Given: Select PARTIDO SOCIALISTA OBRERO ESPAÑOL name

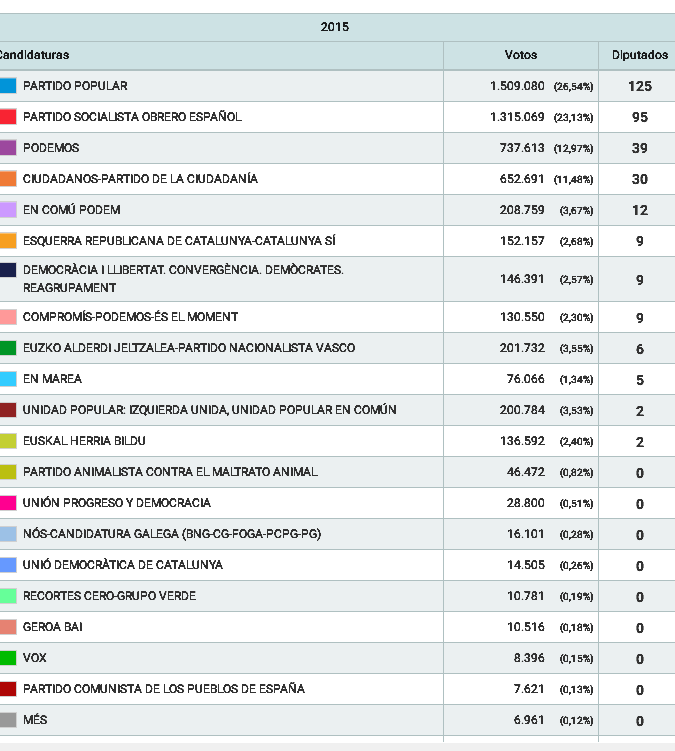Looking at the screenshot, I should [x=132, y=117].
